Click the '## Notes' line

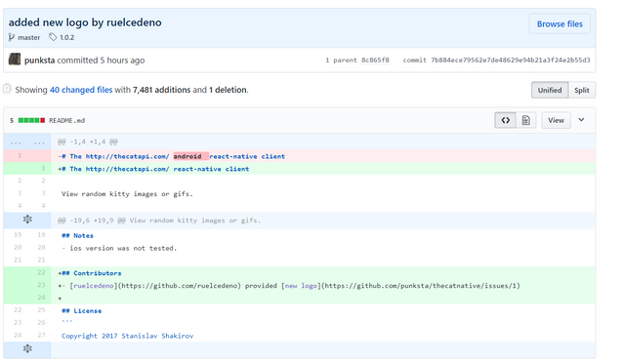tap(77, 236)
